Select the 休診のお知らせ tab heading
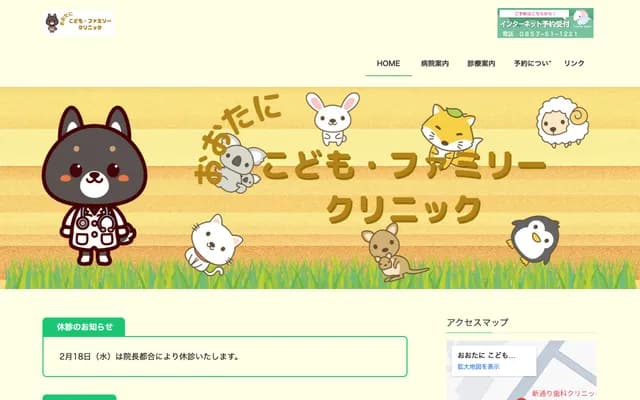 (x=84, y=327)
